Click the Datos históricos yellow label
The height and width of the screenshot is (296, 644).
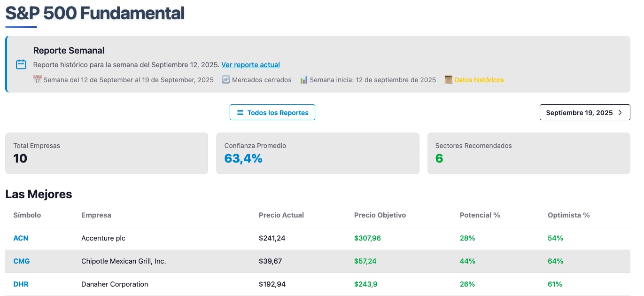[479, 80]
